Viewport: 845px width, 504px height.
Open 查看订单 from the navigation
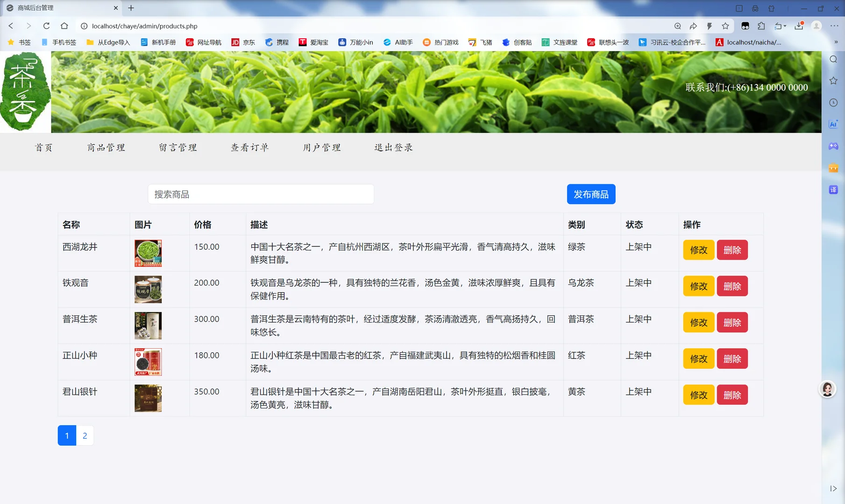[249, 147]
